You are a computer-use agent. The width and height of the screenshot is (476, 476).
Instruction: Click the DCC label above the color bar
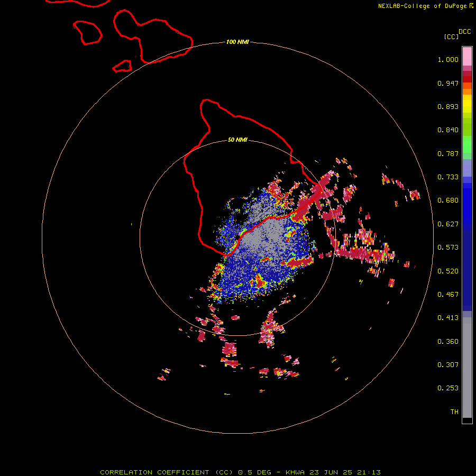465,32
